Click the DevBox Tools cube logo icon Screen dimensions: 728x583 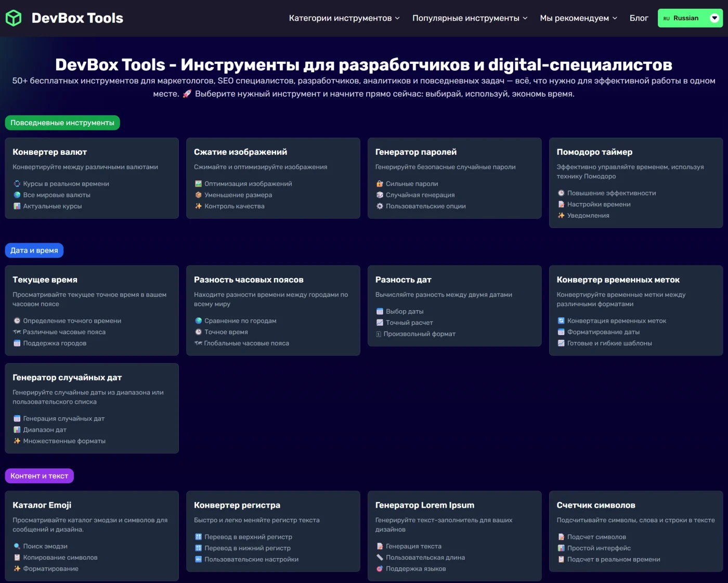click(14, 18)
